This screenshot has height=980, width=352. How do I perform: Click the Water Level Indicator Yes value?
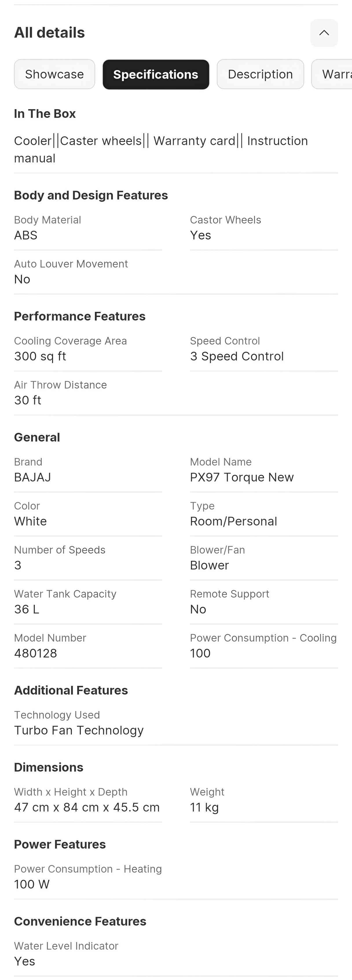tap(24, 961)
